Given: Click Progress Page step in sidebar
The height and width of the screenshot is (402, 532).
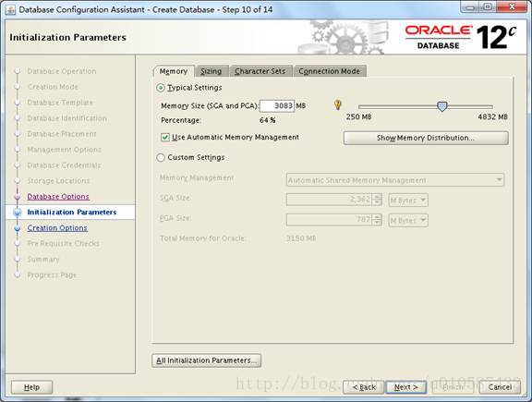Looking at the screenshot, I should (x=52, y=275).
